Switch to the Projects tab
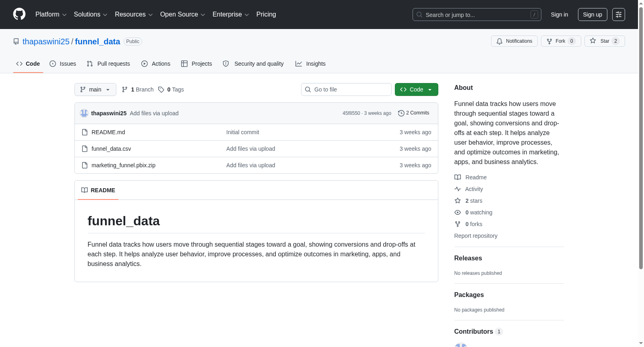The image size is (644, 347). point(196,64)
